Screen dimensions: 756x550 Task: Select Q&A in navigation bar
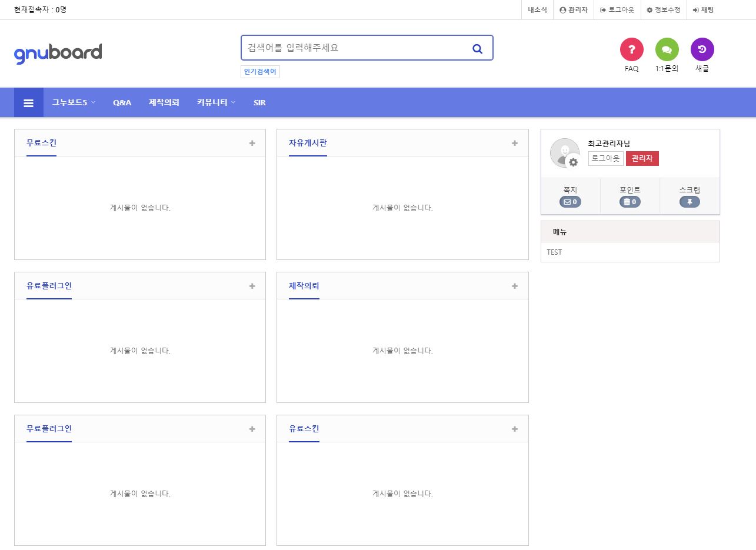[122, 102]
